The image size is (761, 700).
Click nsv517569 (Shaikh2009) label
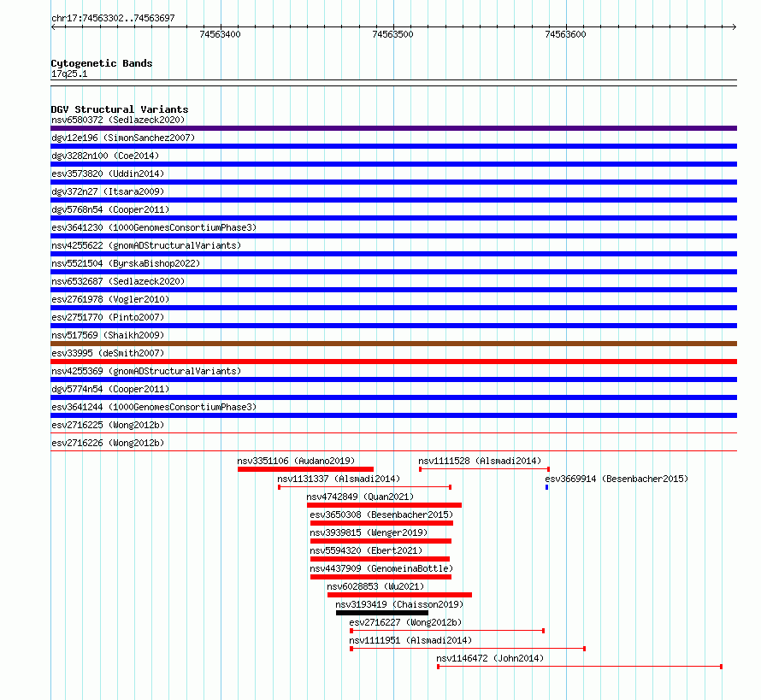[108, 335]
